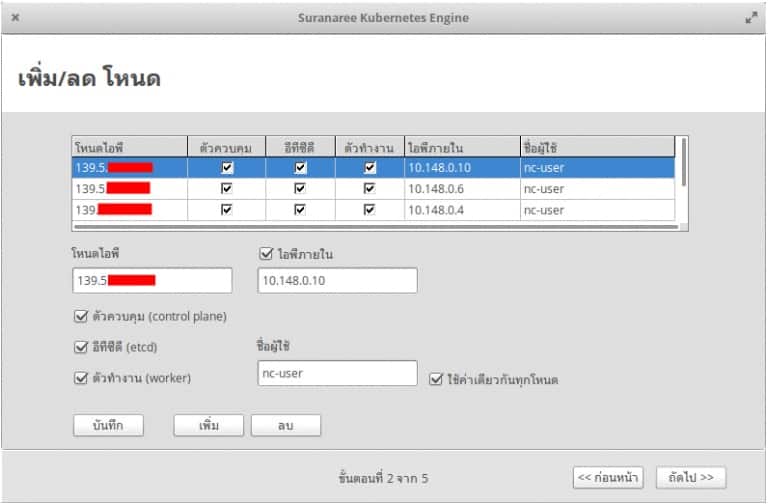This screenshot has height=504, width=768.
Task: Click nc-user in the 10.148.0.10 row
Action: click(x=544, y=168)
